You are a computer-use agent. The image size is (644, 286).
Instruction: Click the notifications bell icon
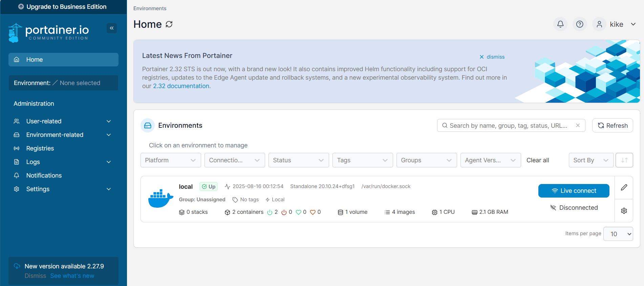(x=560, y=24)
